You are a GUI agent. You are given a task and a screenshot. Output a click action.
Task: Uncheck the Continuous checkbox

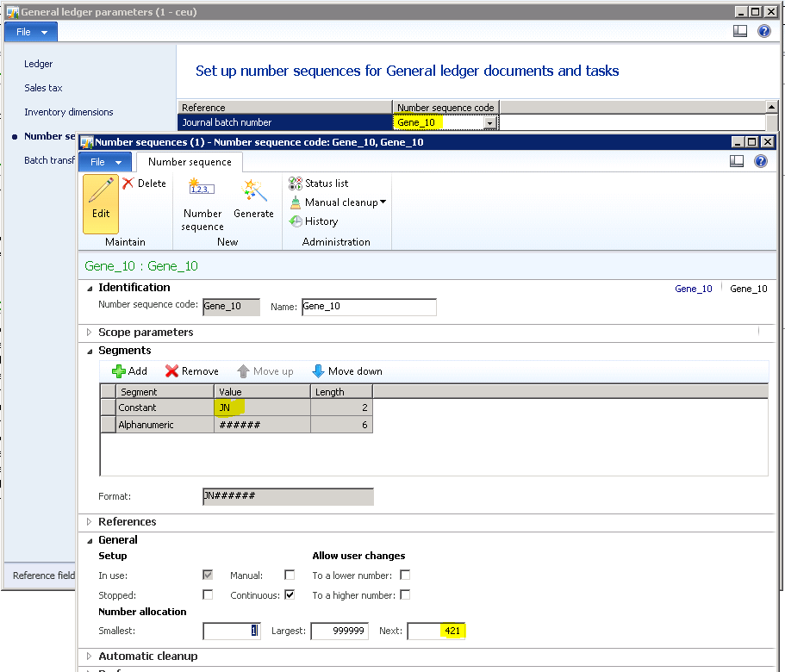coord(290,595)
